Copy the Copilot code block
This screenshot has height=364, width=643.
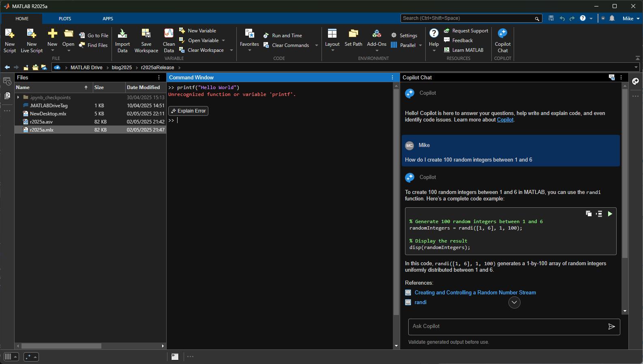point(589,214)
